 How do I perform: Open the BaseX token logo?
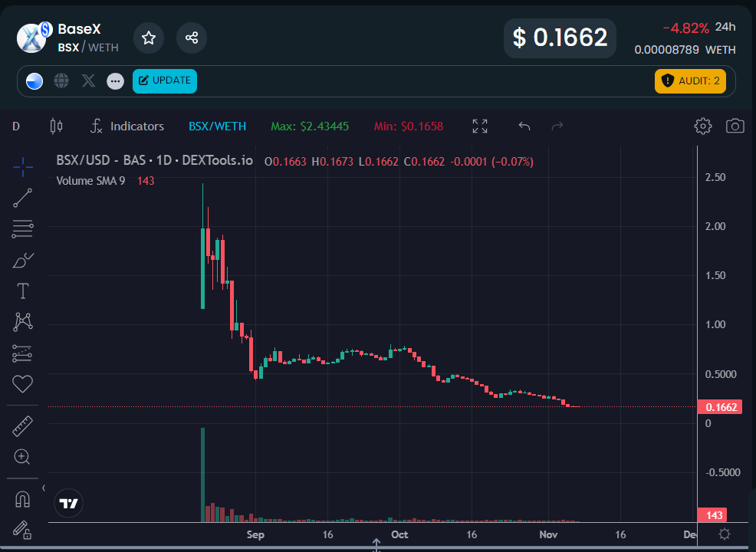coord(32,38)
